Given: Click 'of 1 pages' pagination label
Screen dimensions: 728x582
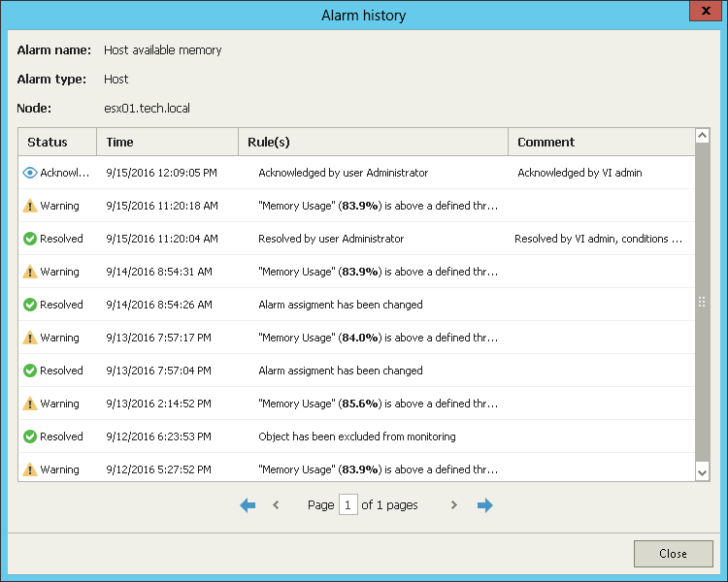Looking at the screenshot, I should click(389, 505).
